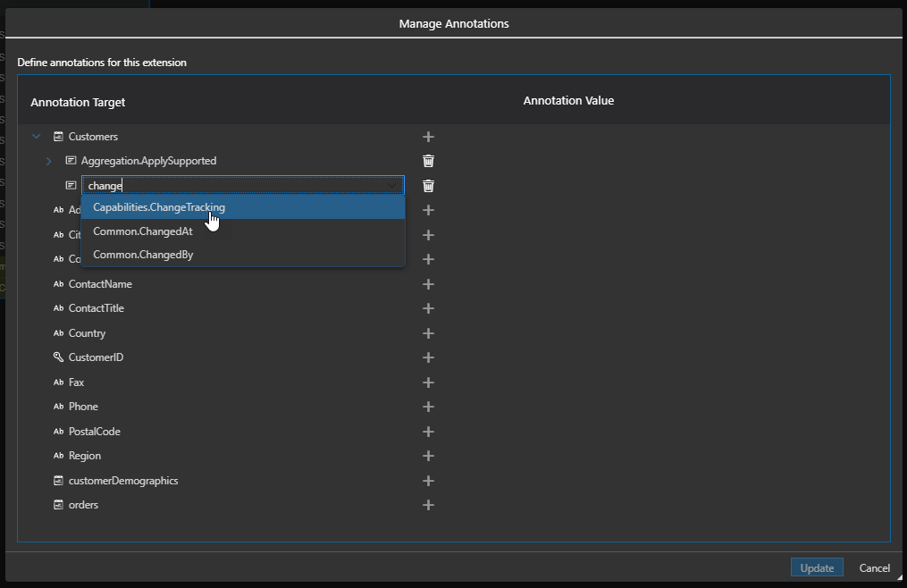Add annotation to Region property

[x=428, y=456]
